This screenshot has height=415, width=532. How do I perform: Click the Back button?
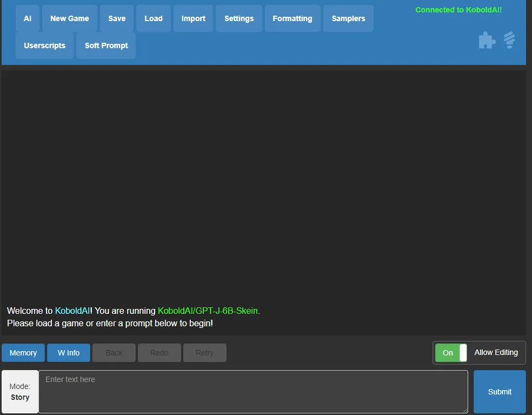coord(114,353)
